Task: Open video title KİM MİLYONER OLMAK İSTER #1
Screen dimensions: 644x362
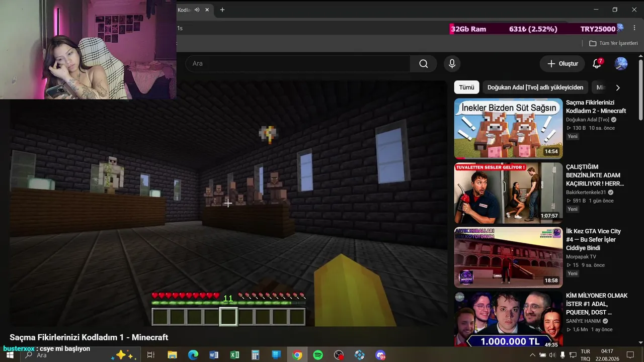Action: (597, 304)
